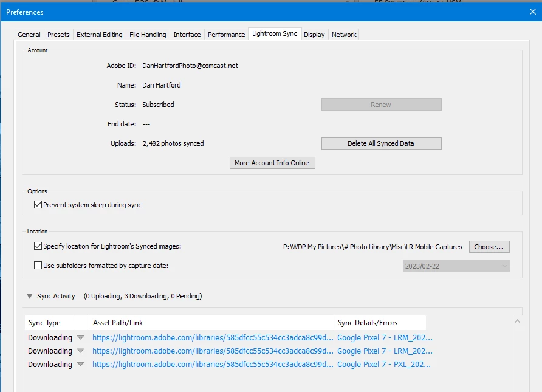Click second Google Pixel 7 - LRM_202... detail
542x392 pixels.
pos(385,351)
